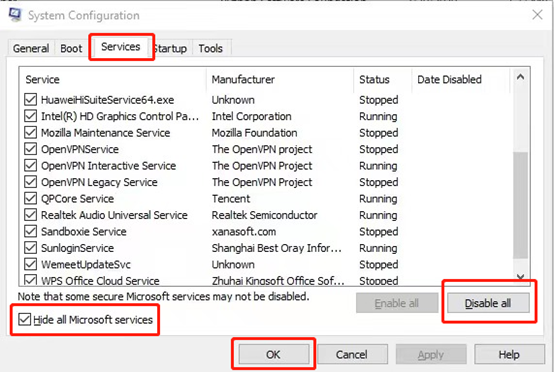Image resolution: width=554 pixels, height=372 pixels.
Task: Click the Cancel button
Action: (x=352, y=354)
